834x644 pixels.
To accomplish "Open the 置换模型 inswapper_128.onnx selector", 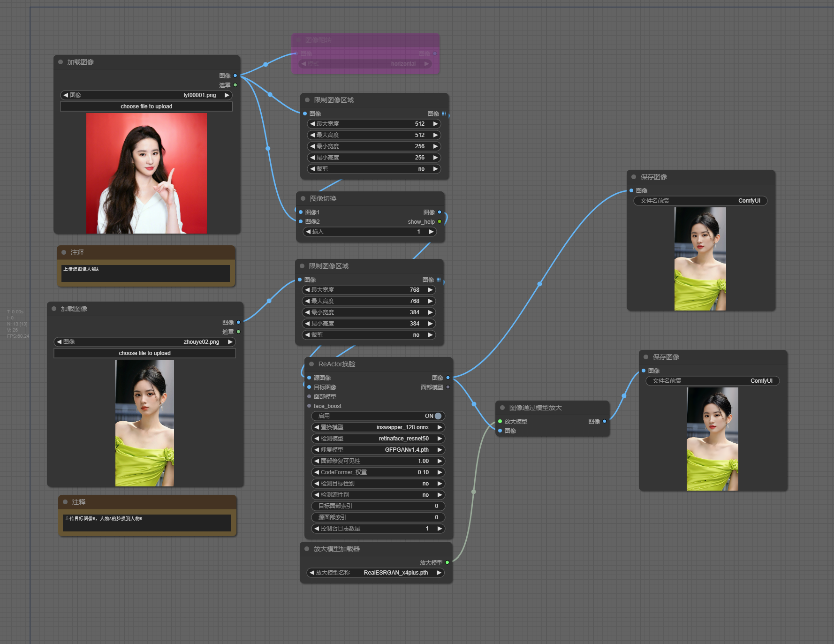I will click(378, 427).
